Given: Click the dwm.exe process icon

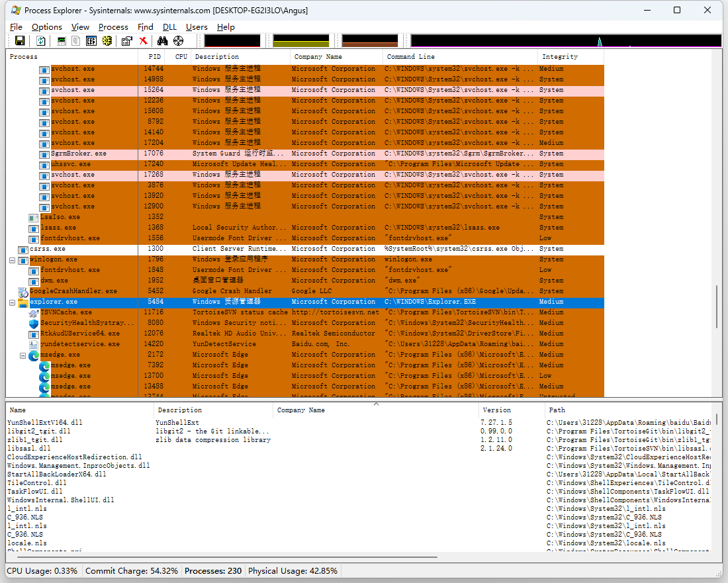Looking at the screenshot, I should click(34, 281).
